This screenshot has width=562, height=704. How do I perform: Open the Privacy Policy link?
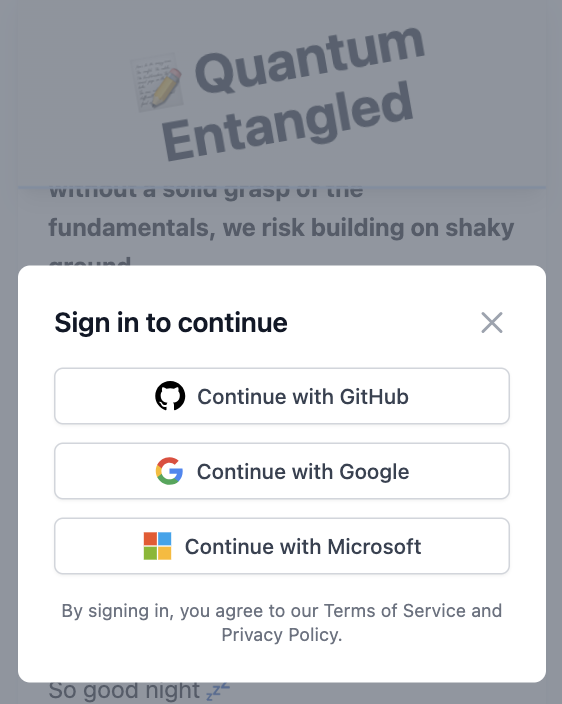pyautogui.click(x=280, y=635)
